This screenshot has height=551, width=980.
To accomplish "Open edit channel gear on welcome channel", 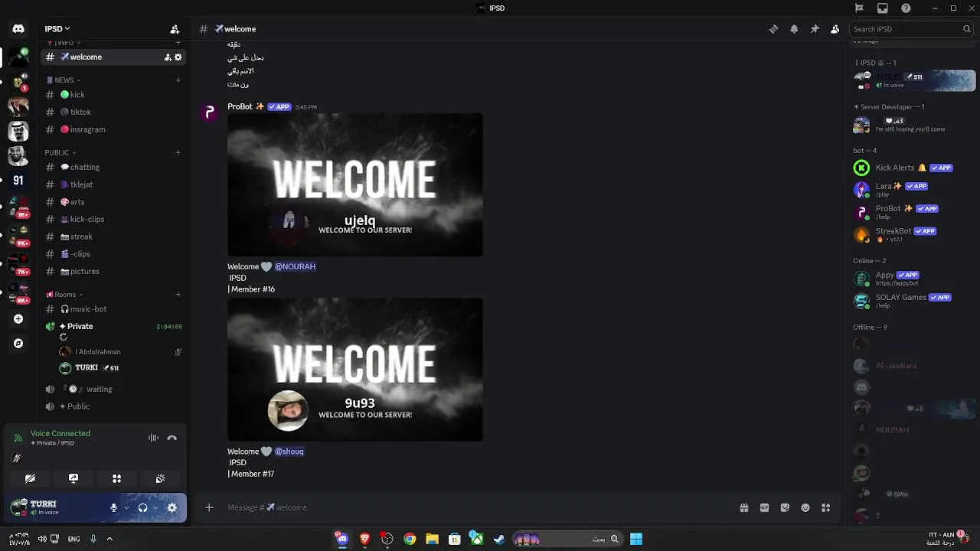I will tap(178, 57).
